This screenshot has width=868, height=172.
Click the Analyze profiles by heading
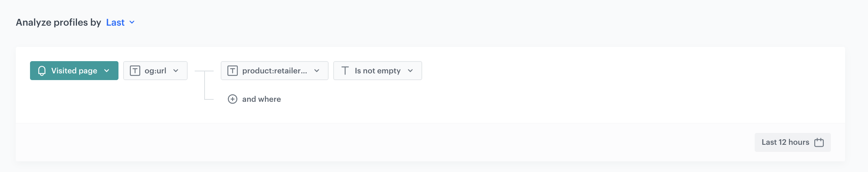click(x=58, y=22)
